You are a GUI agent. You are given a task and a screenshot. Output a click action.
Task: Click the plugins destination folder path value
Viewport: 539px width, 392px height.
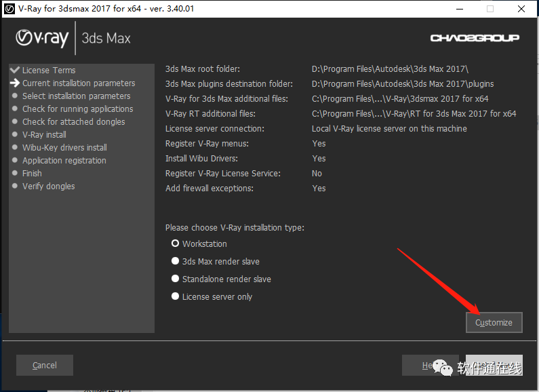click(x=403, y=84)
